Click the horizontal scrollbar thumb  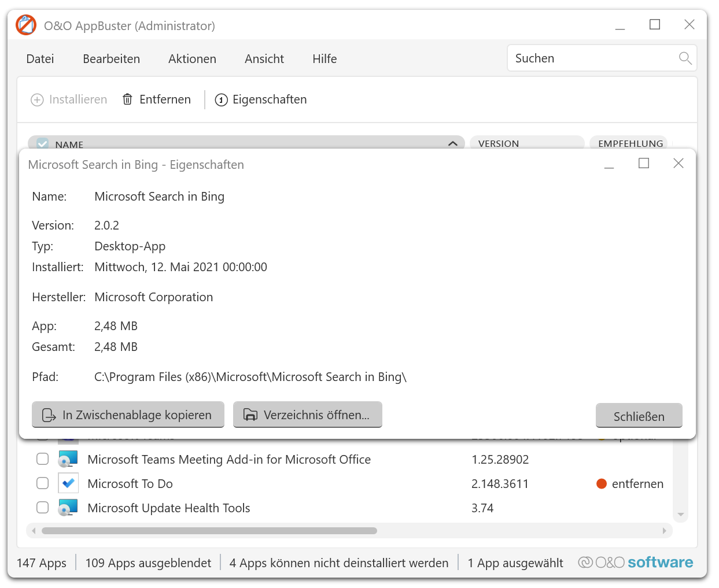tap(209, 531)
